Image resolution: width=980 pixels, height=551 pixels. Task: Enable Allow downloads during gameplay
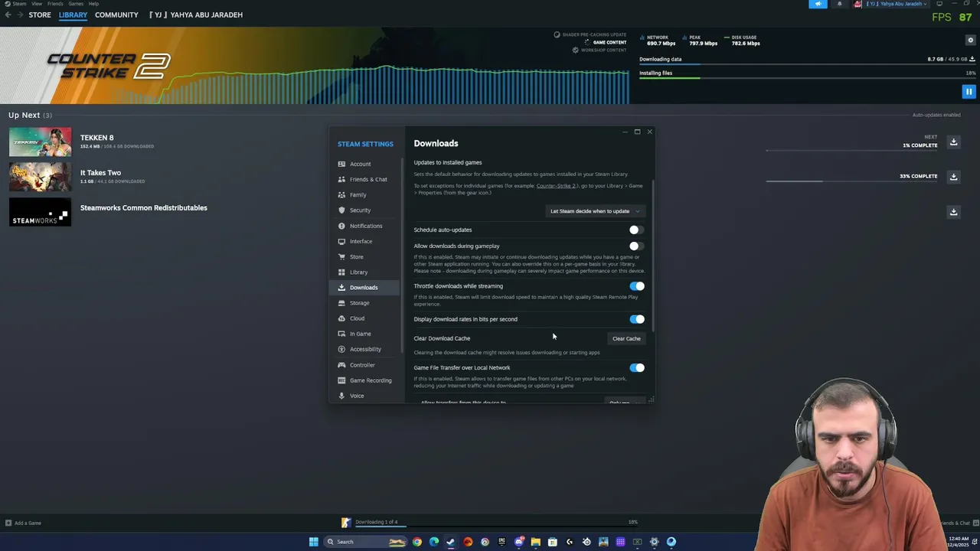pos(637,246)
